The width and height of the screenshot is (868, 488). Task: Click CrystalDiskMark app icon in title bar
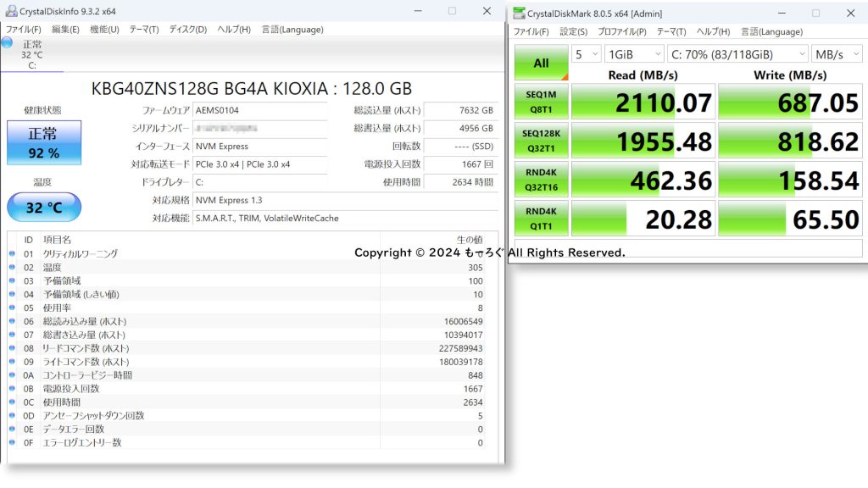click(x=519, y=14)
